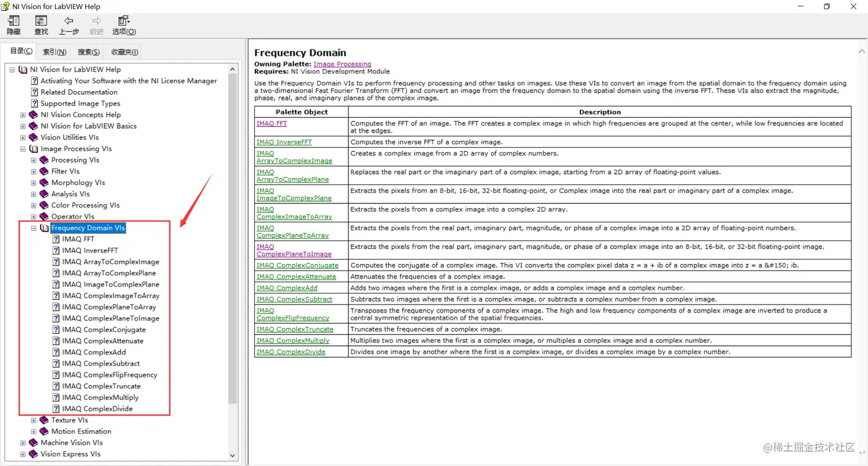
Task: Collapse the Frequency Domain VIs node
Action: click(34, 228)
